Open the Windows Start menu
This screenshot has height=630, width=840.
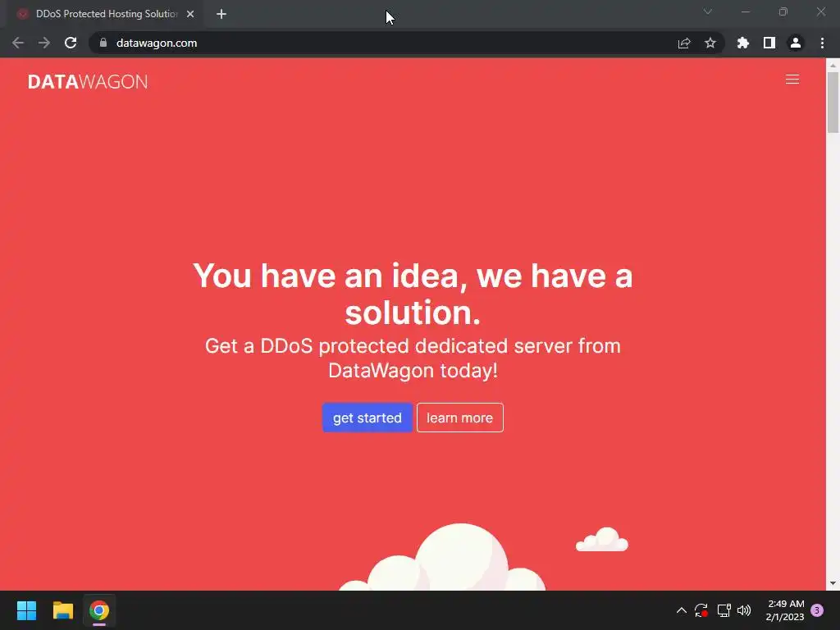[x=26, y=610]
